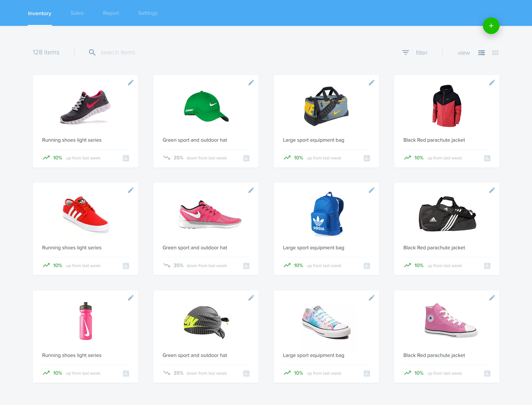
Task: Edit the black Adidas duffel bag card
Action: [492, 190]
